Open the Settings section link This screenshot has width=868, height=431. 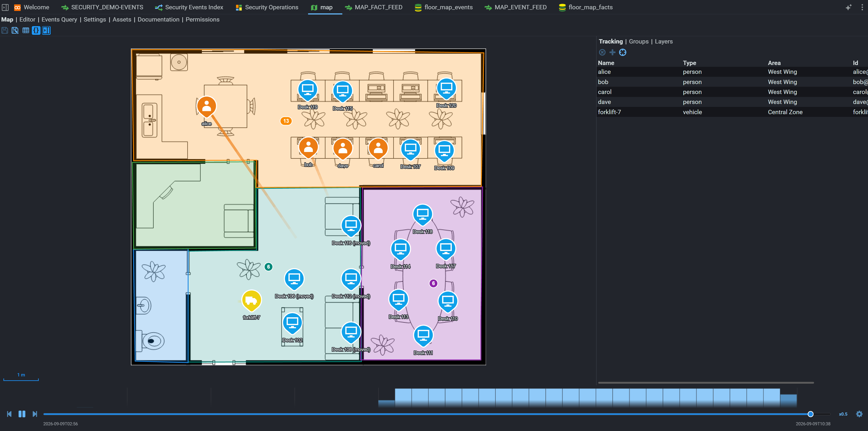coord(95,19)
